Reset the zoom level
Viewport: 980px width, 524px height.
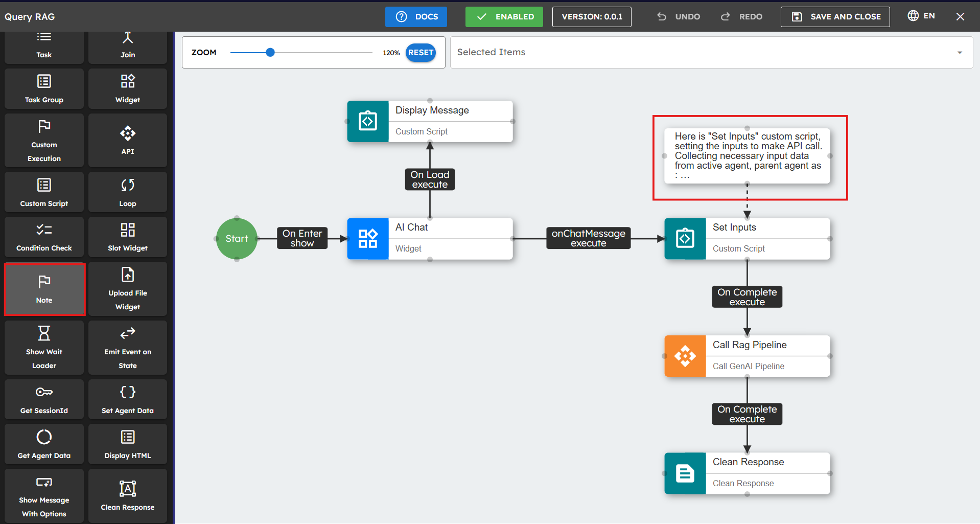[x=421, y=52]
